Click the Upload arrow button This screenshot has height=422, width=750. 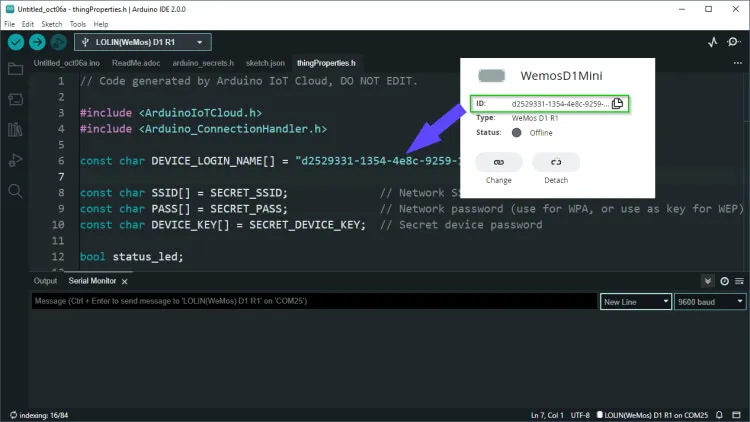(x=37, y=42)
